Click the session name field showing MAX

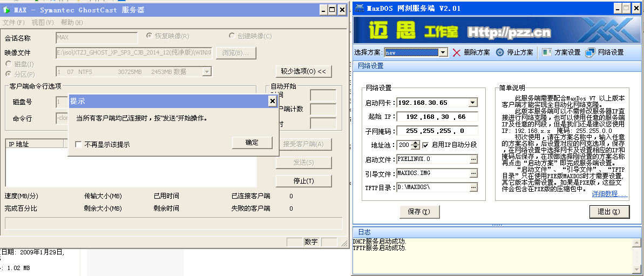coord(97,38)
